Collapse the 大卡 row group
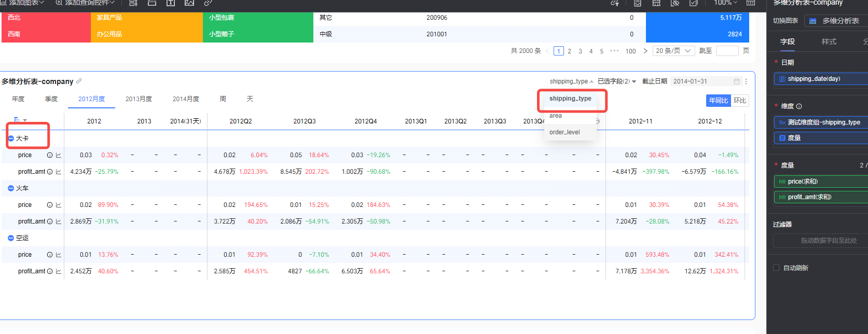 click(x=11, y=138)
